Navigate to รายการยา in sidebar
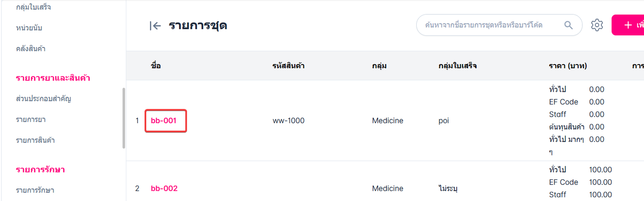This screenshot has height=201, width=644. (x=30, y=119)
